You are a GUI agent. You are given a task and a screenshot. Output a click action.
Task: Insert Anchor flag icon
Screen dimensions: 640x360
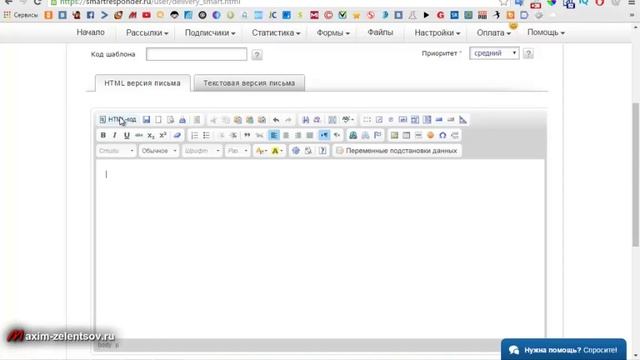(x=378, y=135)
